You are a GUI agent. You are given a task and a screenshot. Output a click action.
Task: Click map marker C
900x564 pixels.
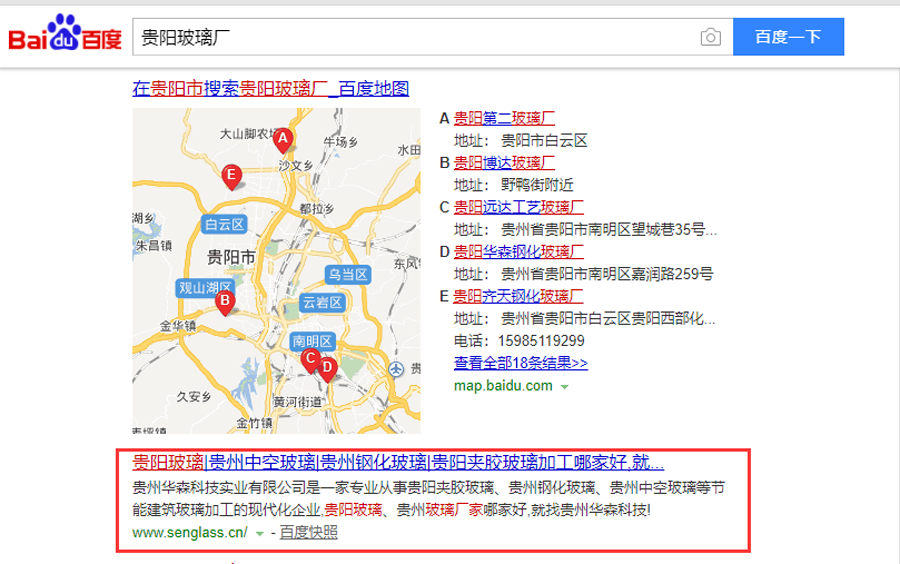point(311,361)
